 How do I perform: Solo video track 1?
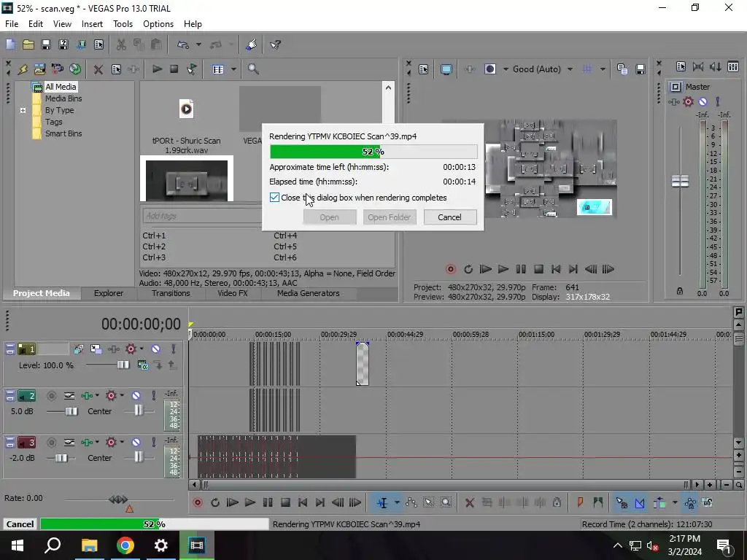tap(174, 349)
